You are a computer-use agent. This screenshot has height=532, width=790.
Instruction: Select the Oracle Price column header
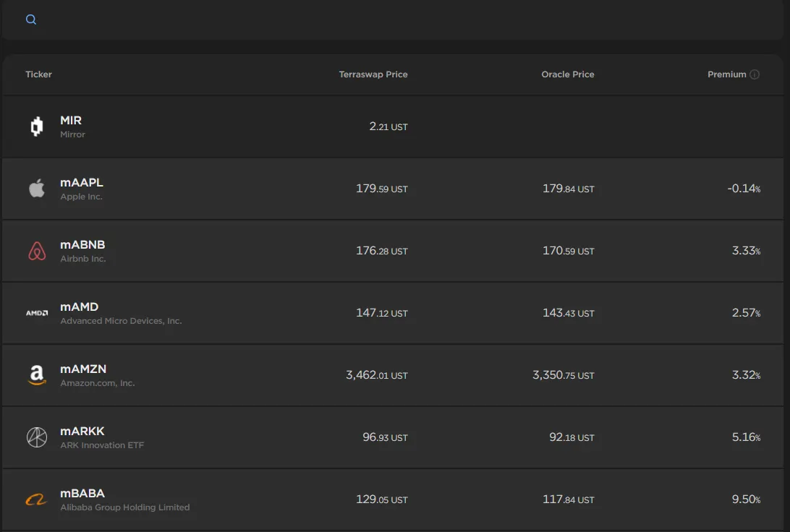(x=568, y=74)
